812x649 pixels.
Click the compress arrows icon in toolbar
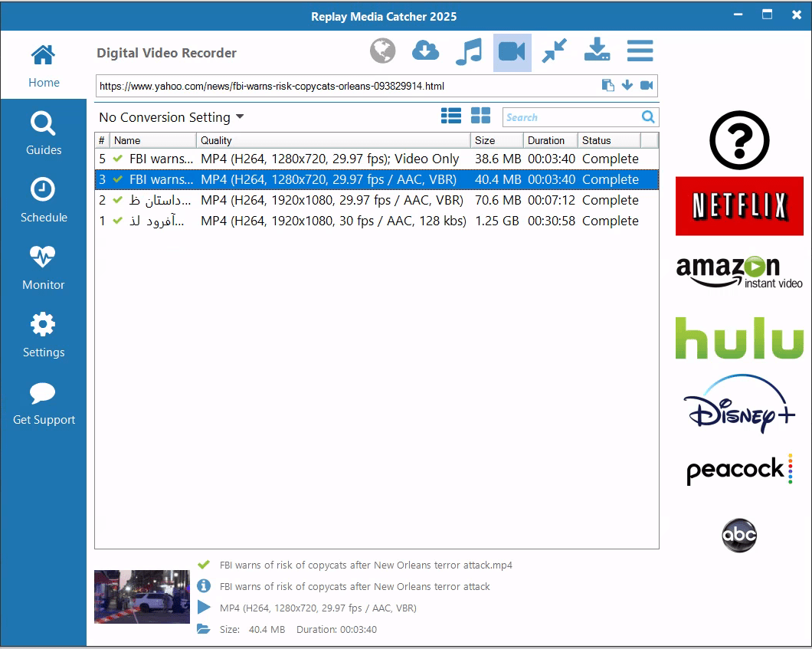click(554, 51)
